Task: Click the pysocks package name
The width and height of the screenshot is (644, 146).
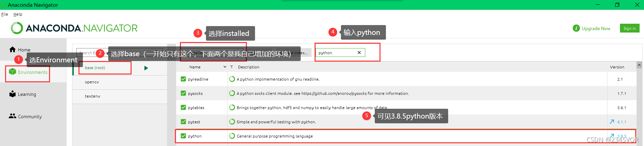Action: click(x=195, y=93)
